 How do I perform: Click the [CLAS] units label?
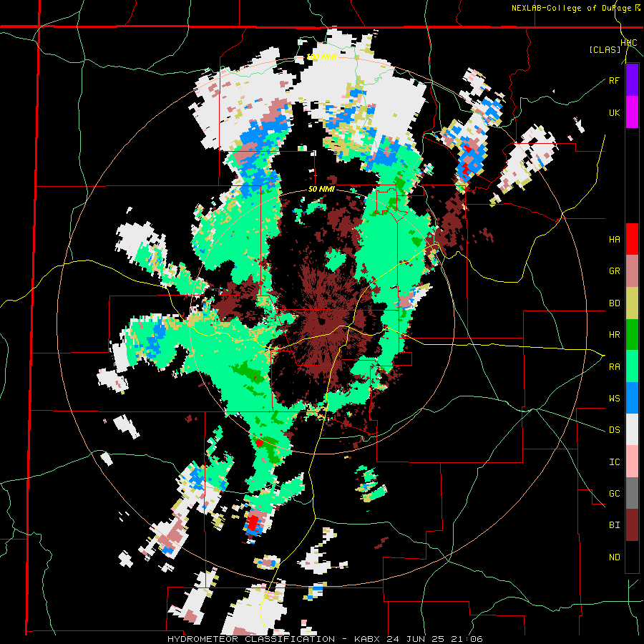(605, 50)
